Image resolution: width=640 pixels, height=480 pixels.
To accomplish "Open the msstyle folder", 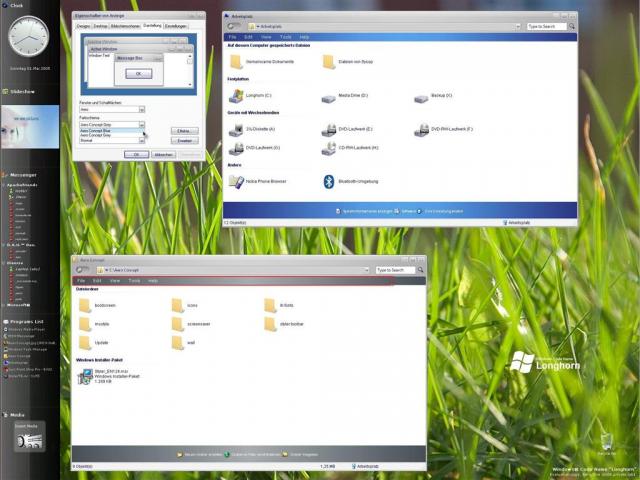I will (84, 324).
